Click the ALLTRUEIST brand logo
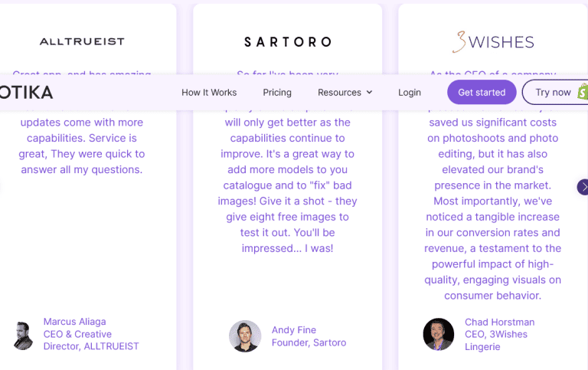Image resolution: width=588 pixels, height=370 pixels. click(82, 41)
